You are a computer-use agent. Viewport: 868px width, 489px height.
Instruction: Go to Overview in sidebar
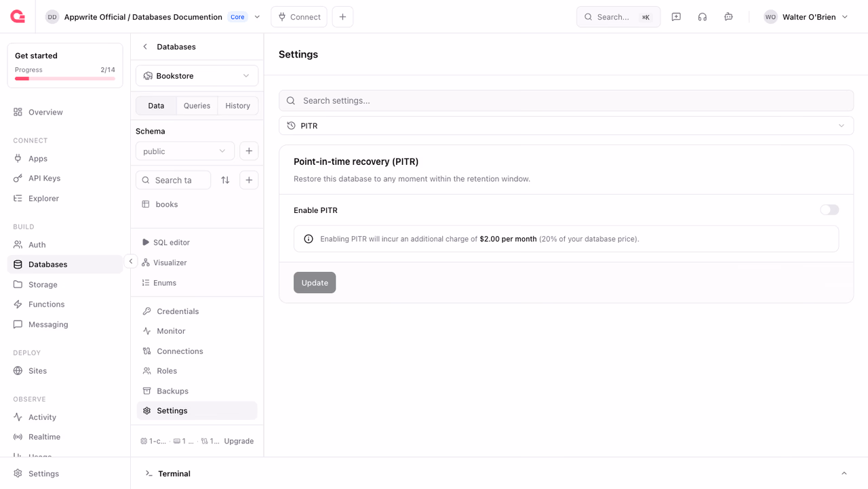(65, 112)
